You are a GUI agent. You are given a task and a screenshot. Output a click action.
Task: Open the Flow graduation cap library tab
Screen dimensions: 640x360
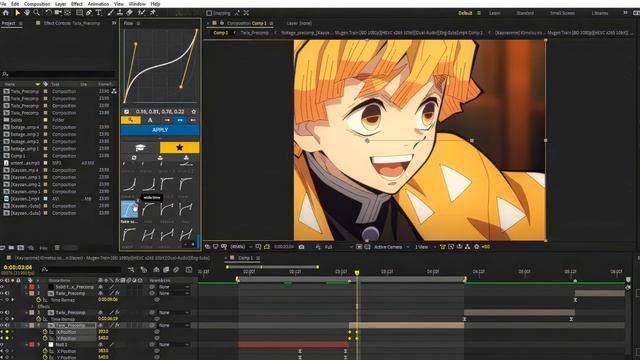pyautogui.click(x=140, y=147)
